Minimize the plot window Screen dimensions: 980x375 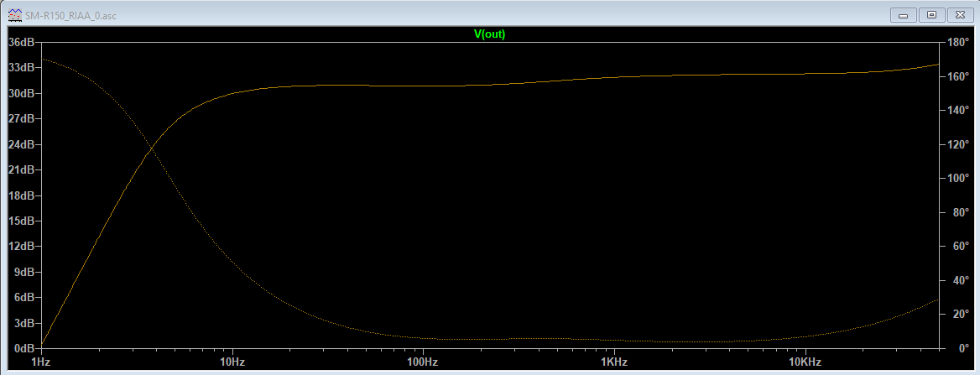[903, 14]
